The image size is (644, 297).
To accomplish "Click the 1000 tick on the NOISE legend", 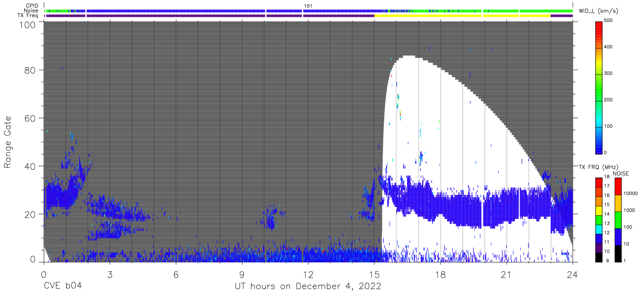I will tap(629, 210).
